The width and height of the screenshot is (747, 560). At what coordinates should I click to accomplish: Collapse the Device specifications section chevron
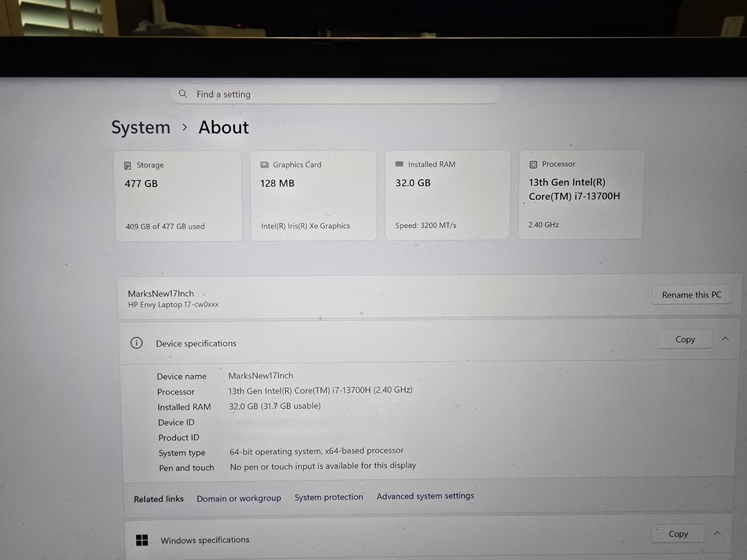(725, 339)
